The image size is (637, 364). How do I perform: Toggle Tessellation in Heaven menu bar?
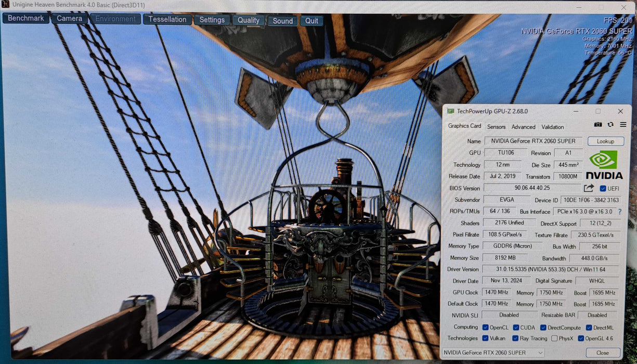tap(167, 19)
